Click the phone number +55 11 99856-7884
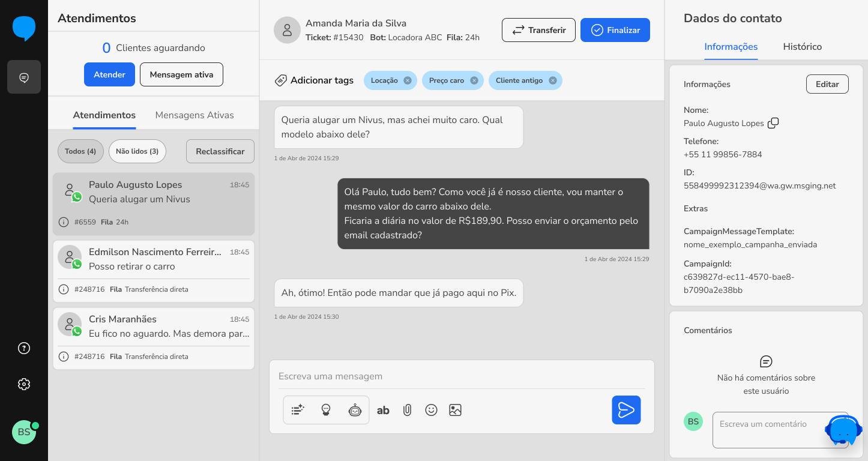Image resolution: width=868 pixels, height=461 pixels. (723, 154)
